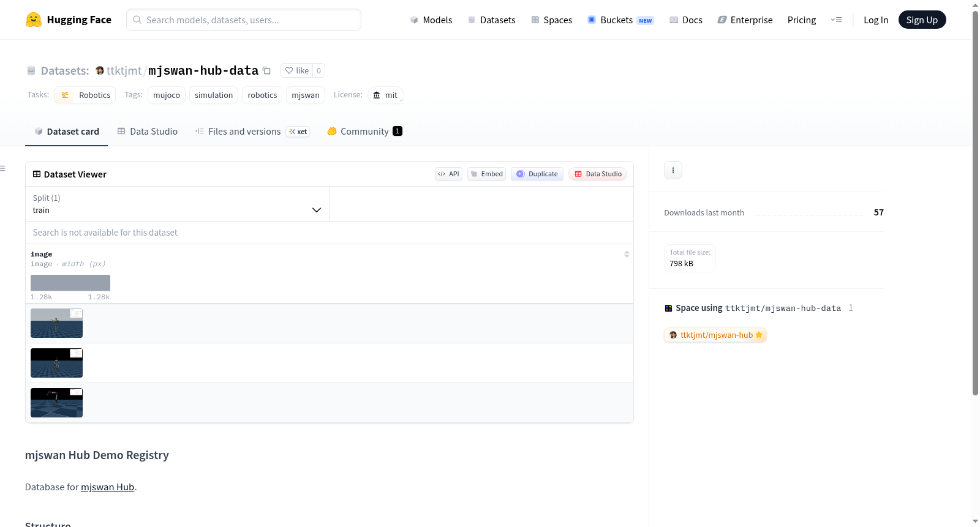Viewport: 980px width, 527px height.
Task: Click the Duplicate button
Action: point(537,174)
